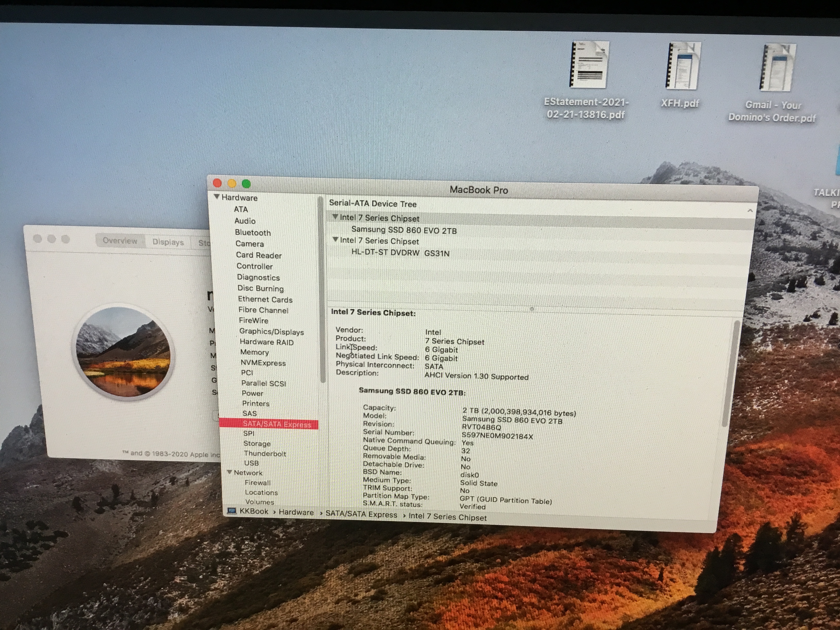Click the KKBook computer icon in path bar
The height and width of the screenshot is (630, 840).
(x=232, y=511)
